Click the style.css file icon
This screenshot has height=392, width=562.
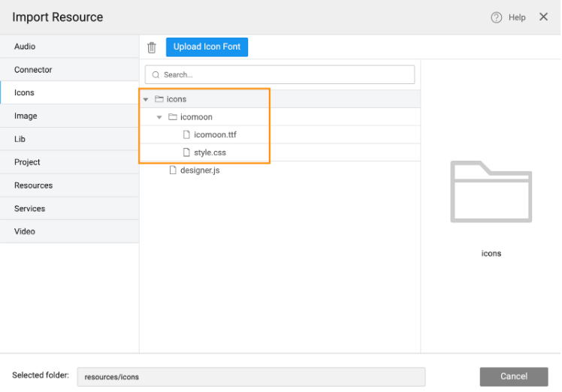coord(186,152)
